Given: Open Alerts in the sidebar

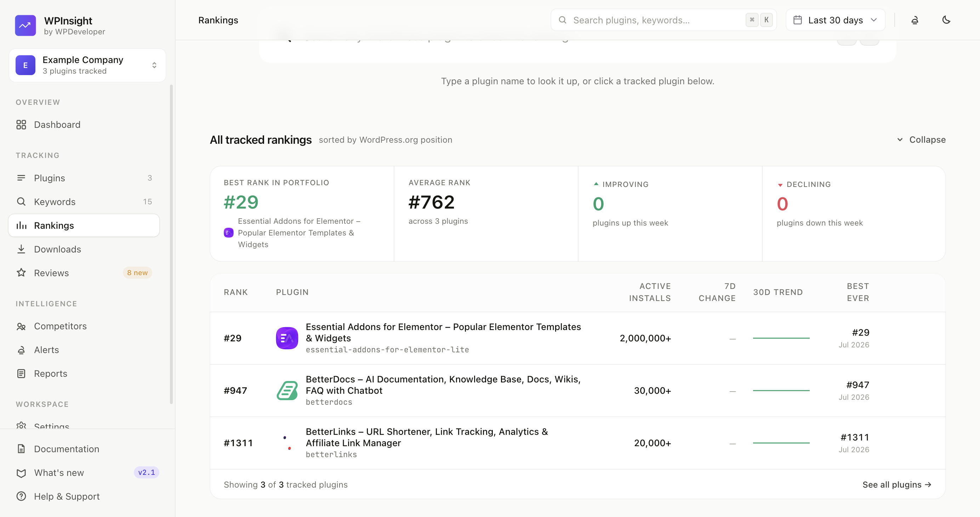Looking at the screenshot, I should click(x=84, y=350).
